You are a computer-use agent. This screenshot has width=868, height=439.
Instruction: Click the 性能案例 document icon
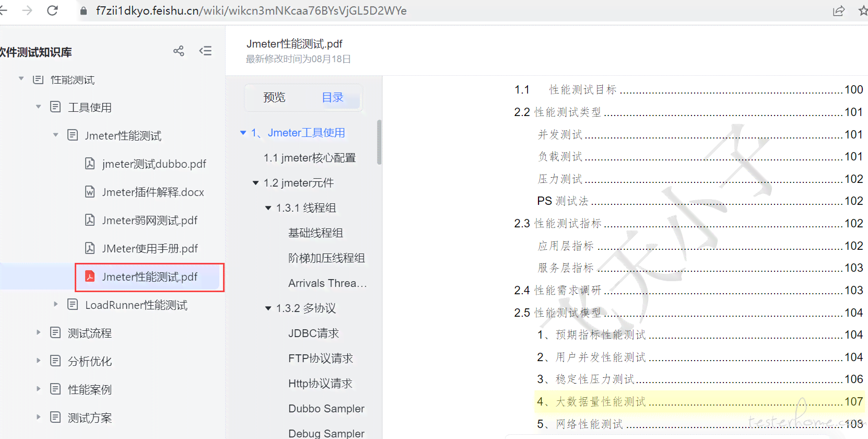tap(55, 389)
